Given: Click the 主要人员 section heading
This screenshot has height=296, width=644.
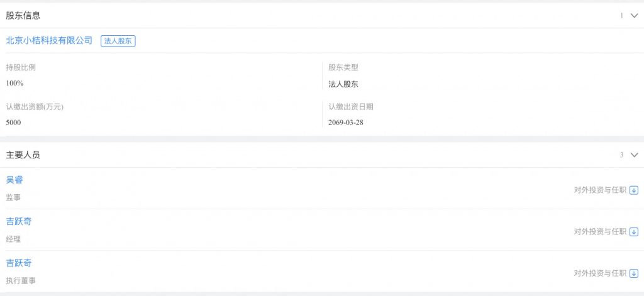Looking at the screenshot, I should (x=23, y=155).
